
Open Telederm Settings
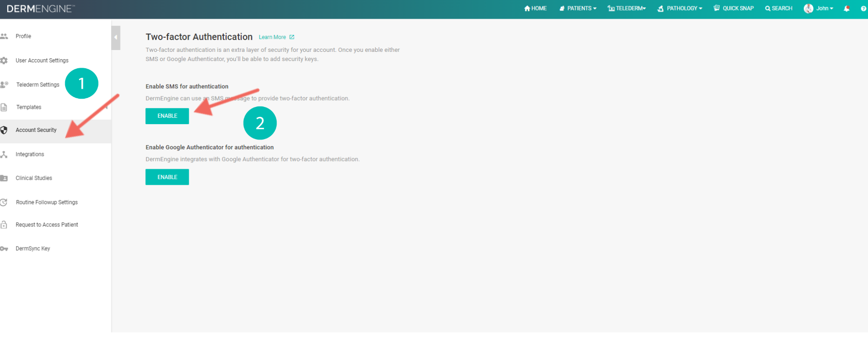coord(38,85)
